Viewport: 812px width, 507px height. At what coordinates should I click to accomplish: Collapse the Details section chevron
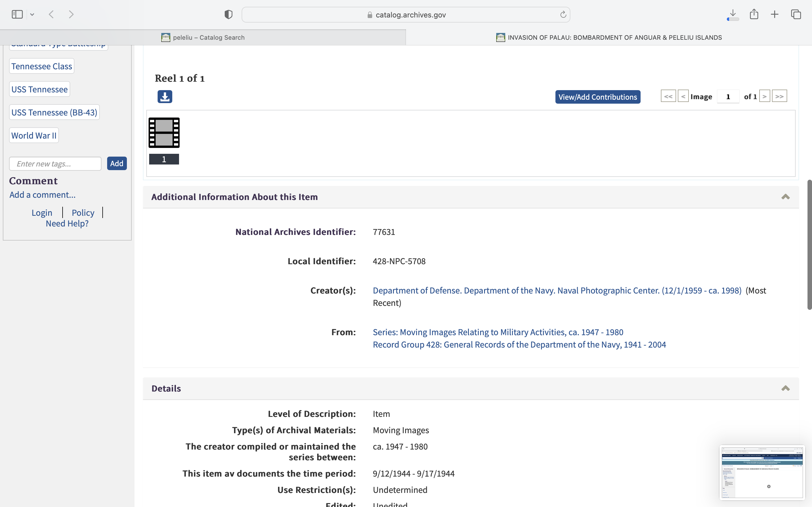pyautogui.click(x=785, y=388)
